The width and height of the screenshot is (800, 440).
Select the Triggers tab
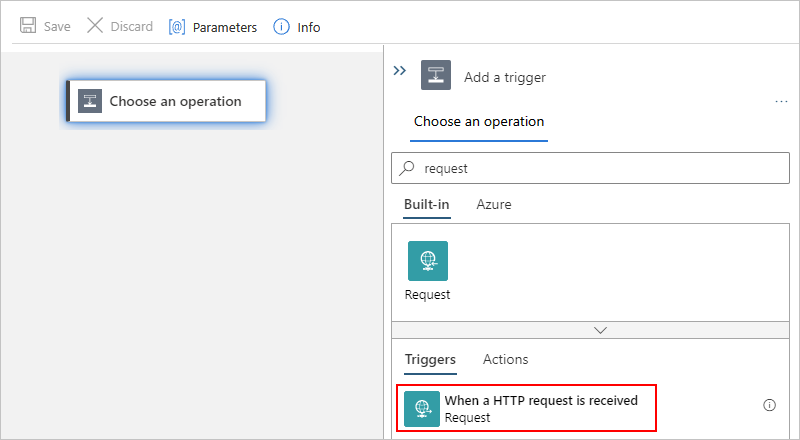(x=430, y=359)
